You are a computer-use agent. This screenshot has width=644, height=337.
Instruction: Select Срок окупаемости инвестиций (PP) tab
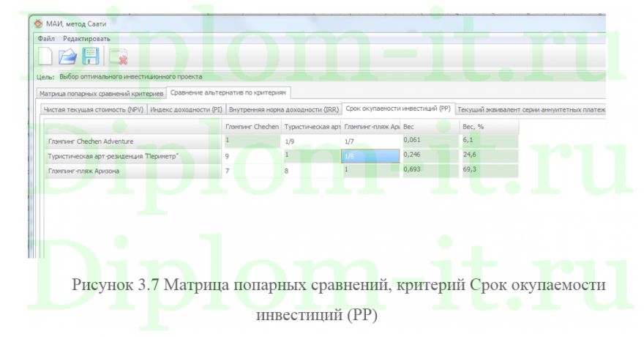pyautogui.click(x=398, y=108)
